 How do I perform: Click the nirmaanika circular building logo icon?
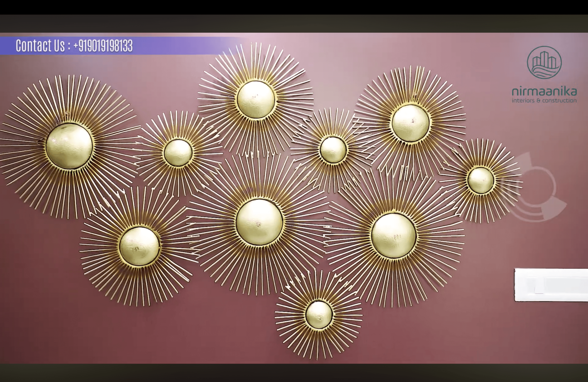(544, 63)
